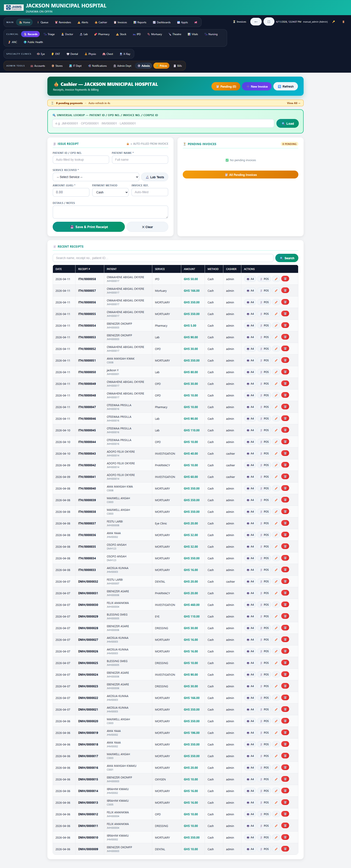Open the Pharmacy clinical module

click(x=102, y=34)
